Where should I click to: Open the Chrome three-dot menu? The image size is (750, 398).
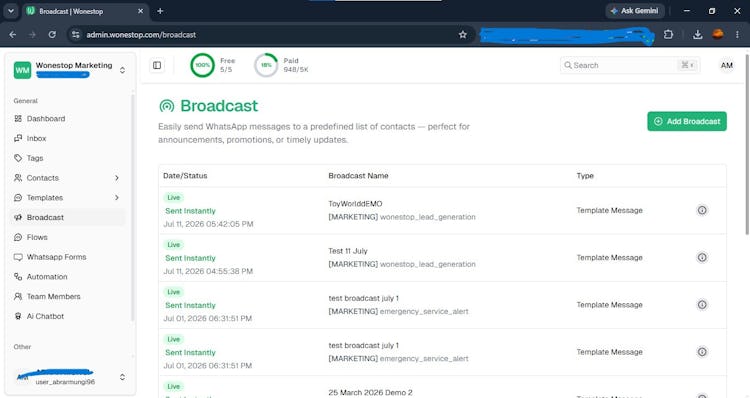click(x=738, y=34)
